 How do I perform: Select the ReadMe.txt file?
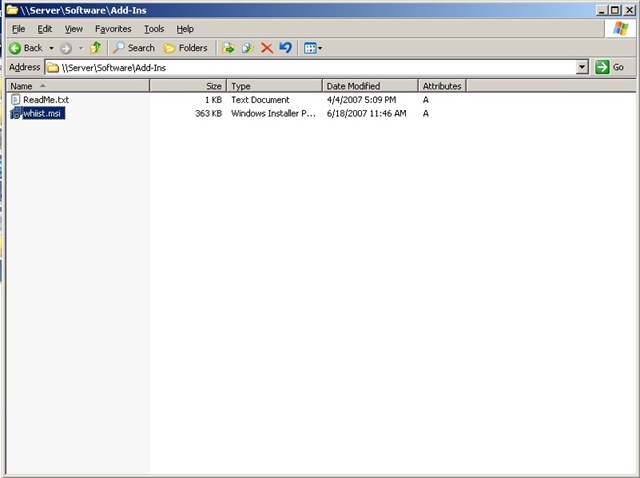point(46,100)
